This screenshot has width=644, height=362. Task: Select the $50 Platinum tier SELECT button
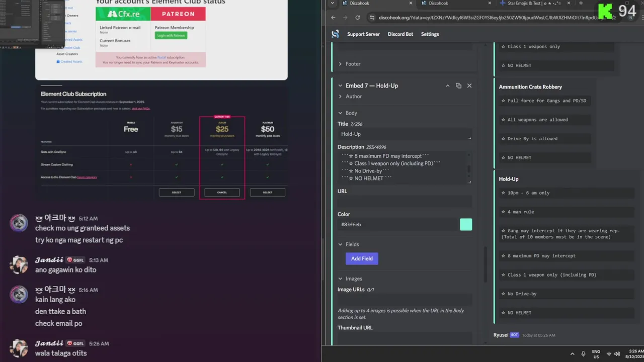268,192
